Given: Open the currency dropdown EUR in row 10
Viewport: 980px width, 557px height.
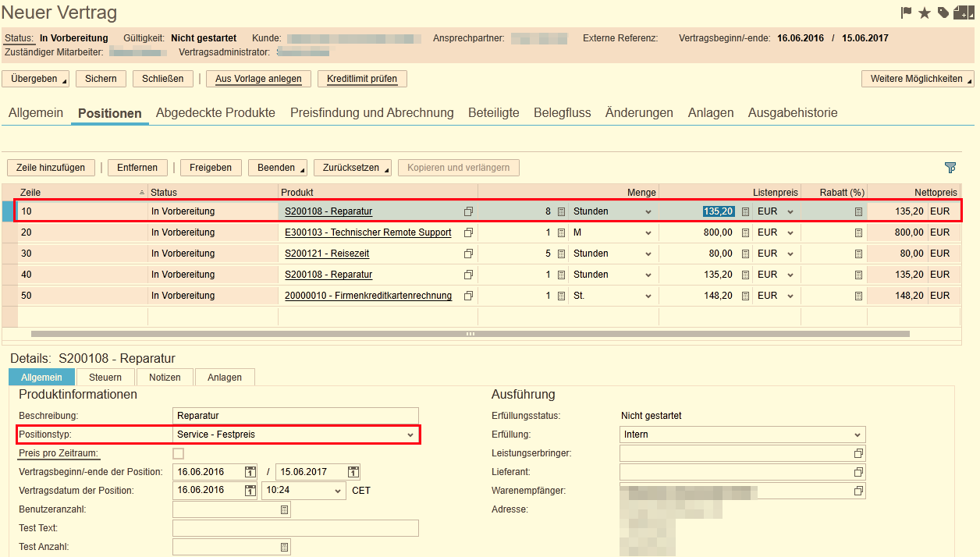Looking at the screenshot, I should tap(776, 211).
